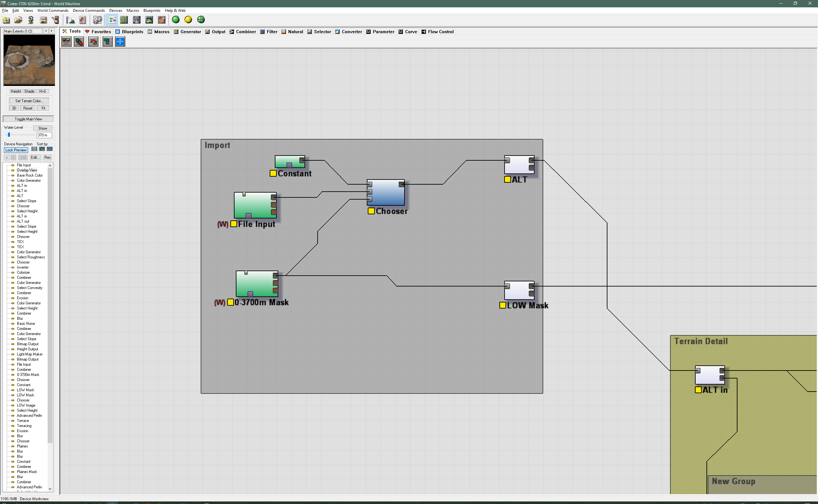The width and height of the screenshot is (818, 504).
Task: Click the blue plus tool icon
Action: [x=120, y=42]
